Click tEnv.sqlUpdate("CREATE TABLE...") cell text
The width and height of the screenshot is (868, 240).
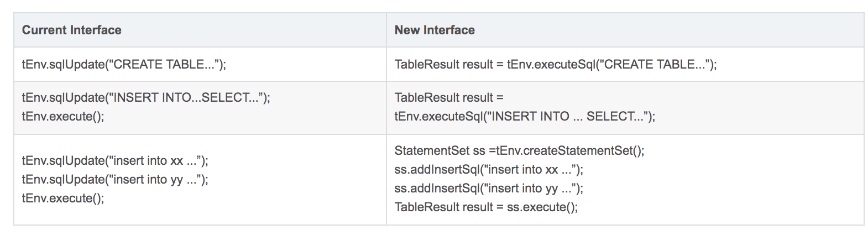tap(124, 65)
